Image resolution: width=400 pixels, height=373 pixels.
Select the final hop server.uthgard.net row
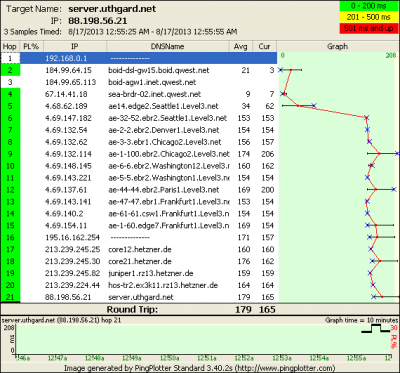coord(139,297)
